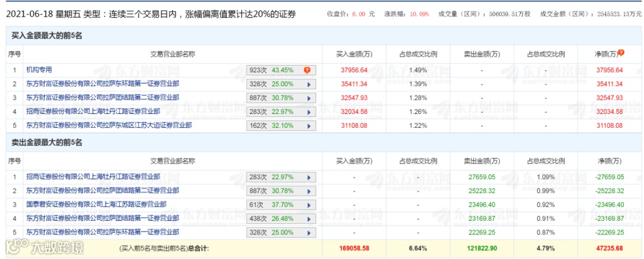Expand the 328次 25.00% arrow in sell table
The image size is (644, 259).
point(309,233)
